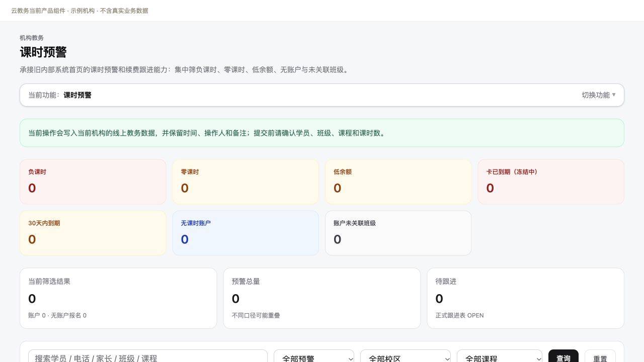Image resolution: width=644 pixels, height=362 pixels.
Task: Click the 正式跟进表 OPEN text
Action: pyautogui.click(x=460, y=315)
